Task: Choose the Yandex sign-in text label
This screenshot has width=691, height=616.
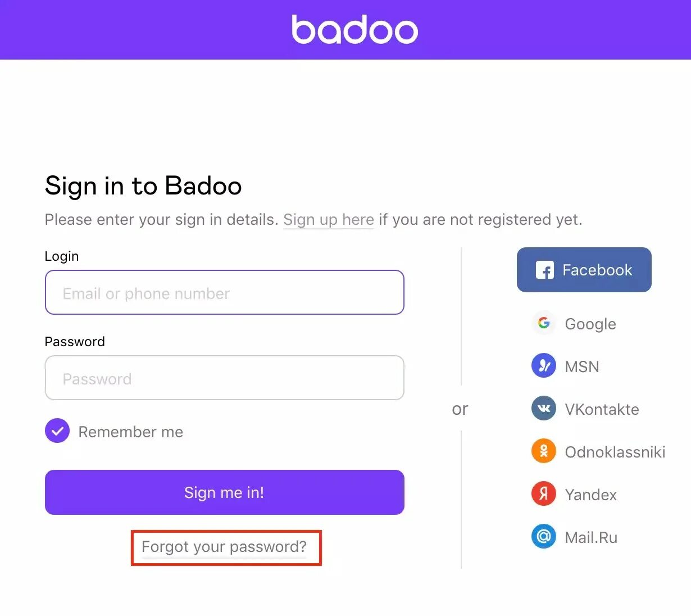Action: point(591,495)
